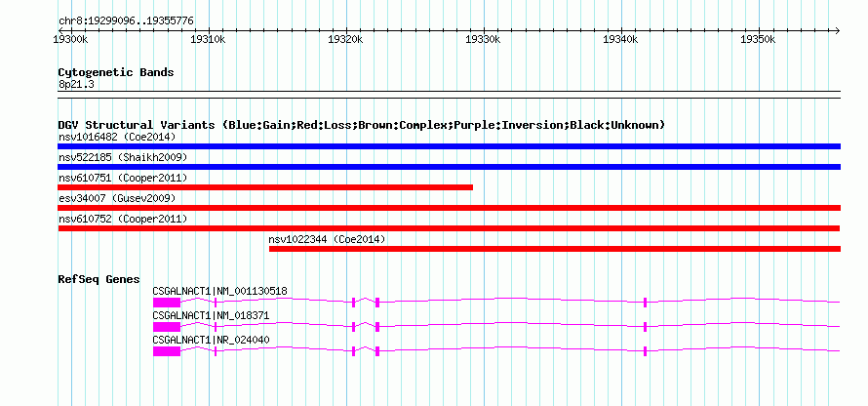868x406 pixels.
Task: Click the 19300k ruler label
Action: 70,39
